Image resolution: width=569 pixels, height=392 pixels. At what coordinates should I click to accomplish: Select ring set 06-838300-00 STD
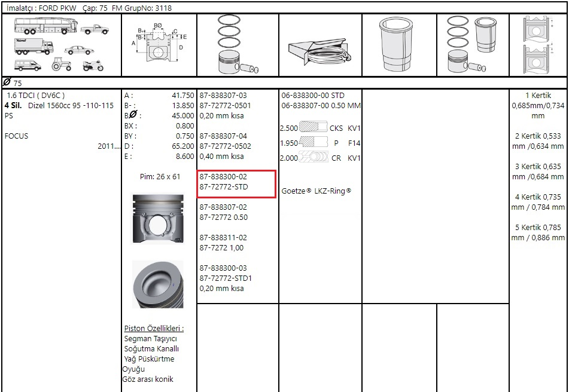[313, 96]
